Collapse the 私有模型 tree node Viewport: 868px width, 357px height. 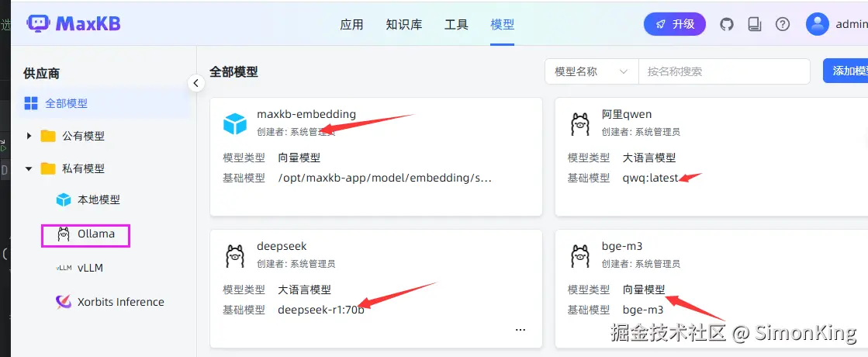[x=29, y=168]
